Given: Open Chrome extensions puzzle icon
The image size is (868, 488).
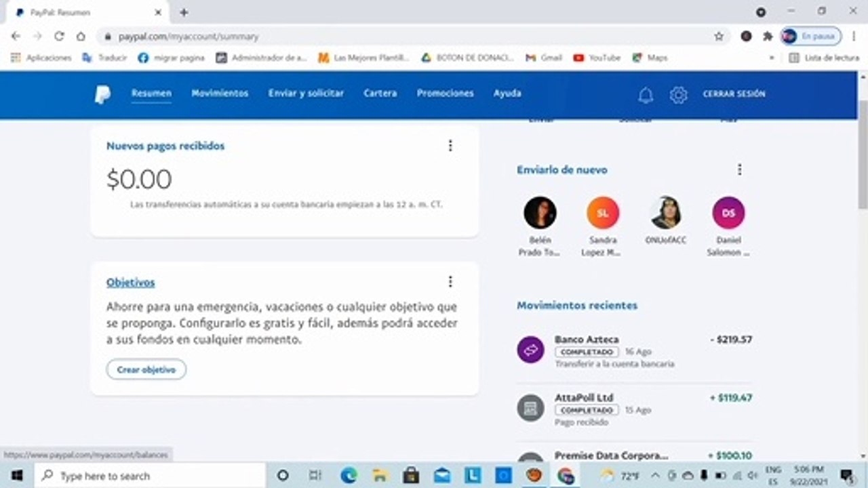Looking at the screenshot, I should [768, 37].
